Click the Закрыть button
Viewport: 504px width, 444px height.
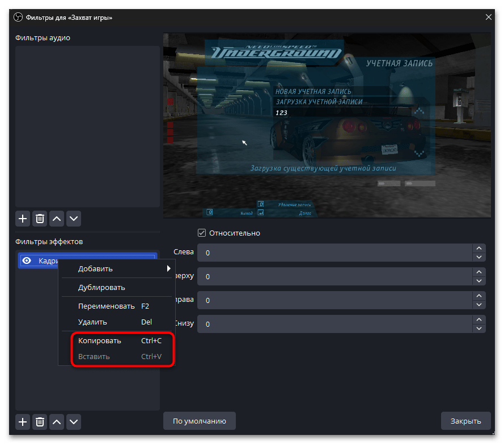click(465, 421)
